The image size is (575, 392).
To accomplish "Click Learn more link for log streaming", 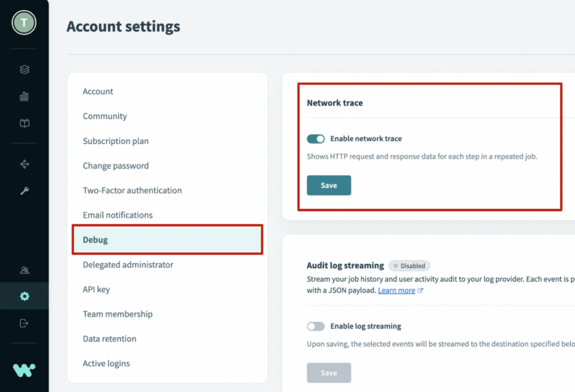I will tap(396, 290).
